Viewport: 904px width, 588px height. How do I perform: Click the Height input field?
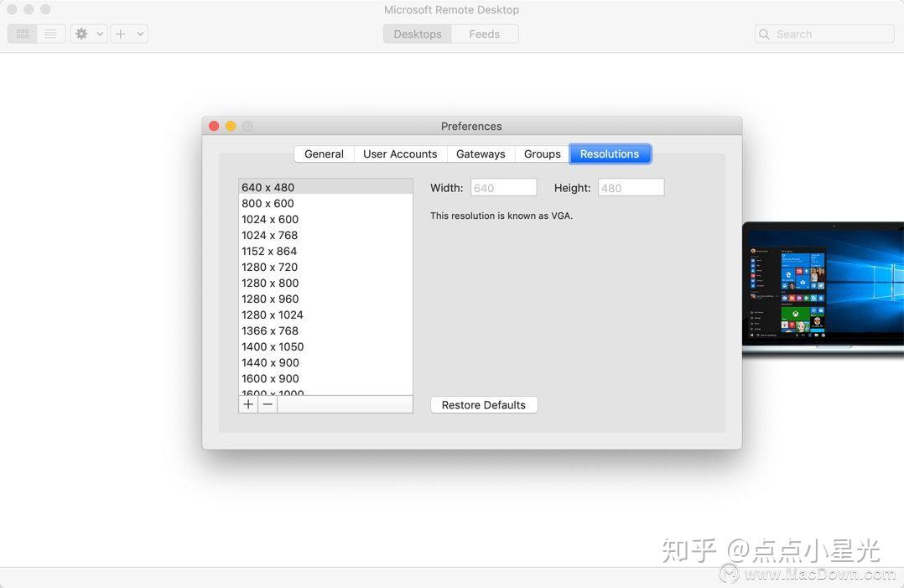631,188
